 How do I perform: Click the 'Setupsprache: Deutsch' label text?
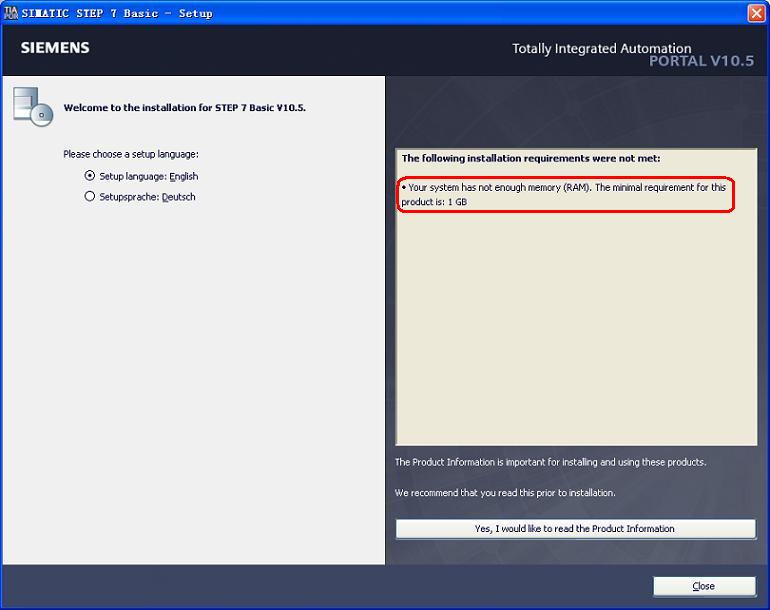(147, 197)
